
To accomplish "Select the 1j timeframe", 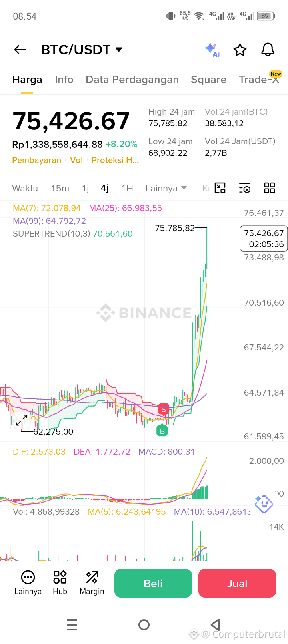I will point(85,188).
